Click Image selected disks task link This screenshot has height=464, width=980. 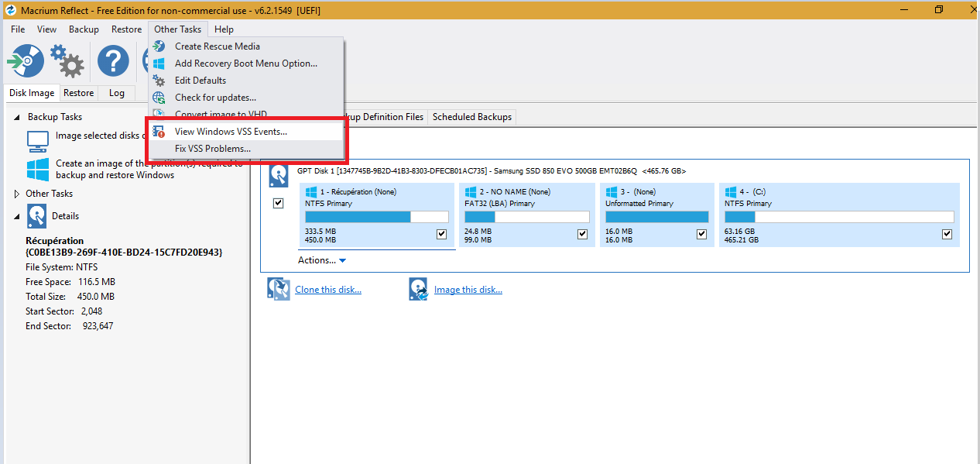point(101,136)
